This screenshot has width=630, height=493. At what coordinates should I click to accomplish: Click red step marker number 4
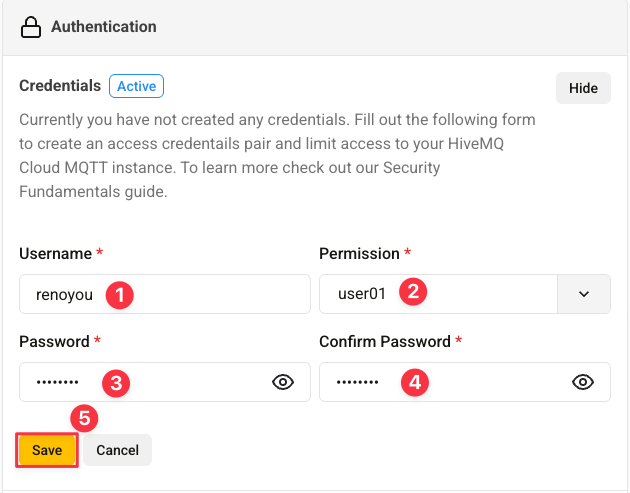415,382
